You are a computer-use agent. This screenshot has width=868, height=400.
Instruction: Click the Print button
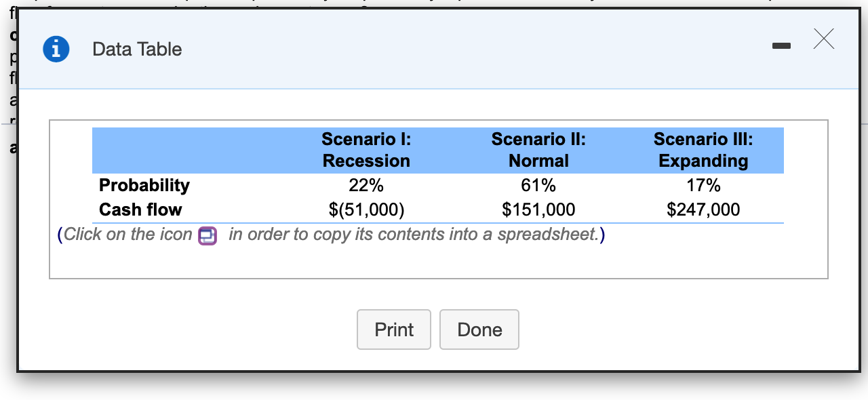click(394, 329)
